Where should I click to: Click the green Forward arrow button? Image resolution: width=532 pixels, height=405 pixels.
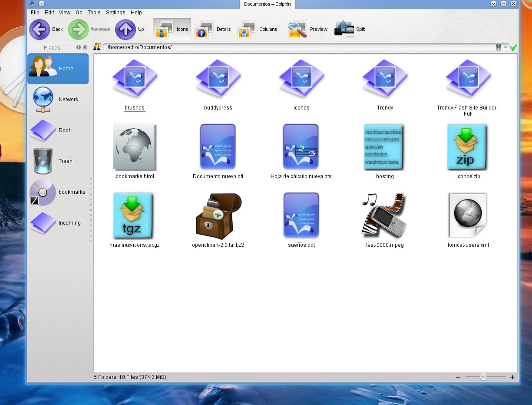coord(89,30)
